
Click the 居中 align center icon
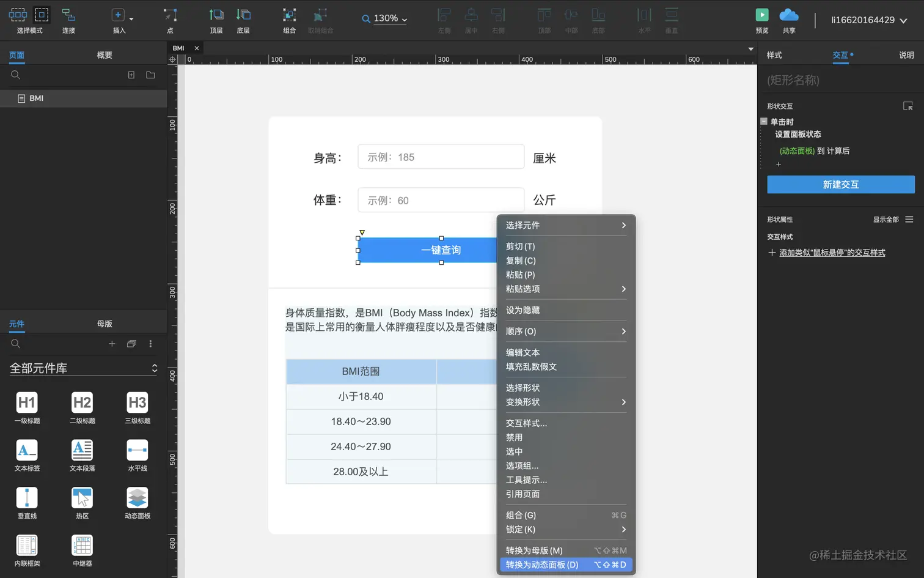click(471, 15)
